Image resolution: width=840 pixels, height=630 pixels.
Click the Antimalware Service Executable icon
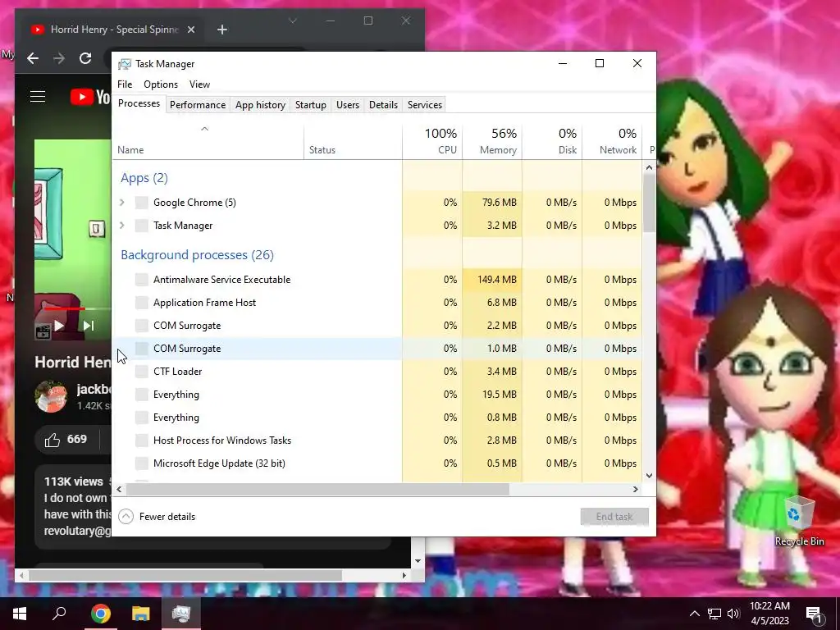click(x=141, y=280)
